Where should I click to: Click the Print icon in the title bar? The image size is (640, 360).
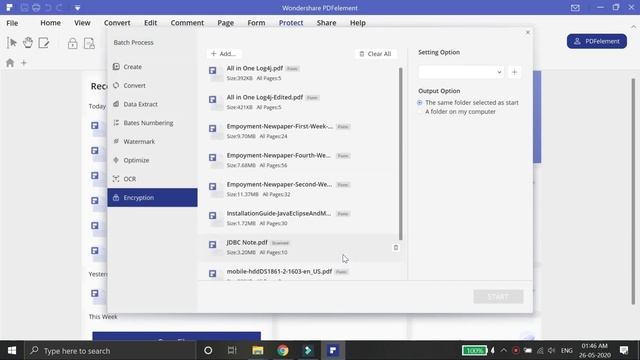coord(36,8)
